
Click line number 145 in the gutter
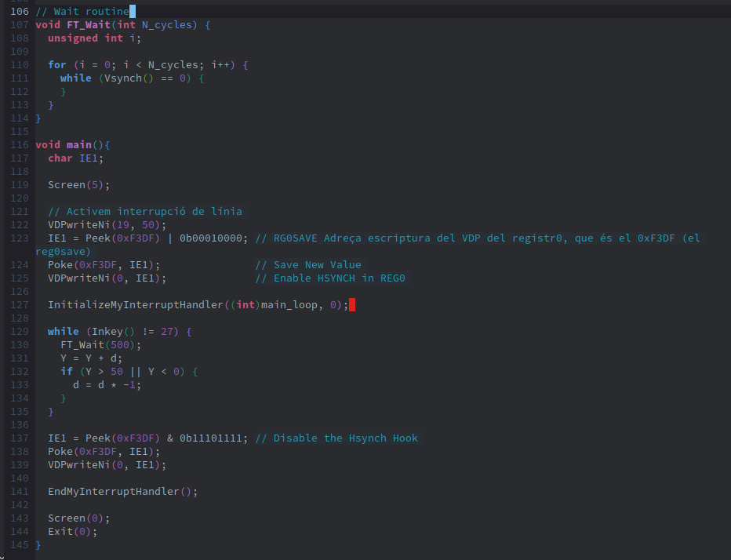pyautogui.click(x=20, y=545)
